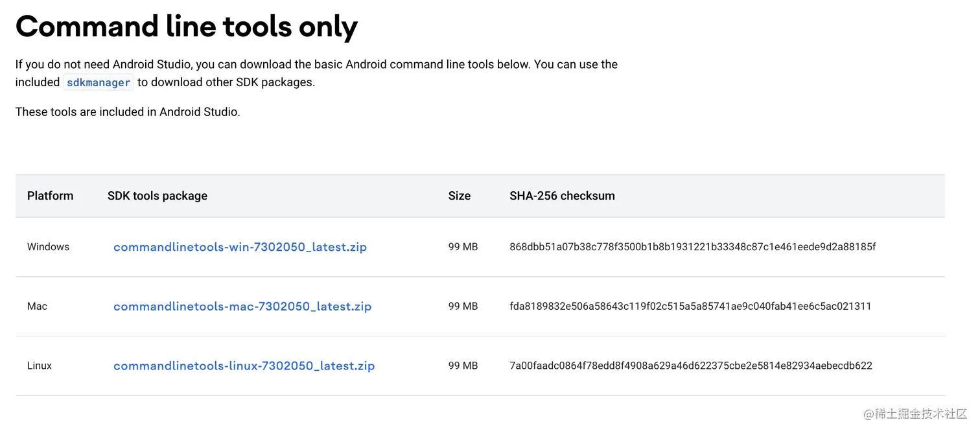
Task: Download the Windows commandlinetools zip file
Action: (x=240, y=247)
